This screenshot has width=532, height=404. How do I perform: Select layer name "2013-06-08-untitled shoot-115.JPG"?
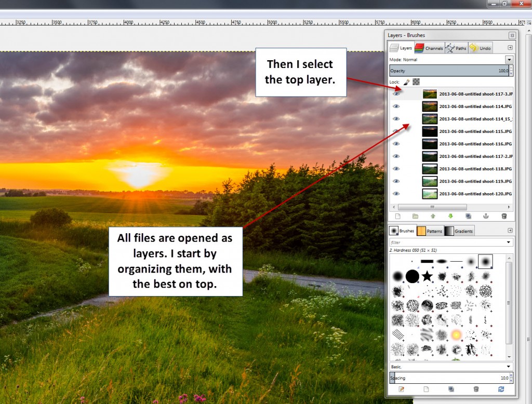click(x=475, y=131)
